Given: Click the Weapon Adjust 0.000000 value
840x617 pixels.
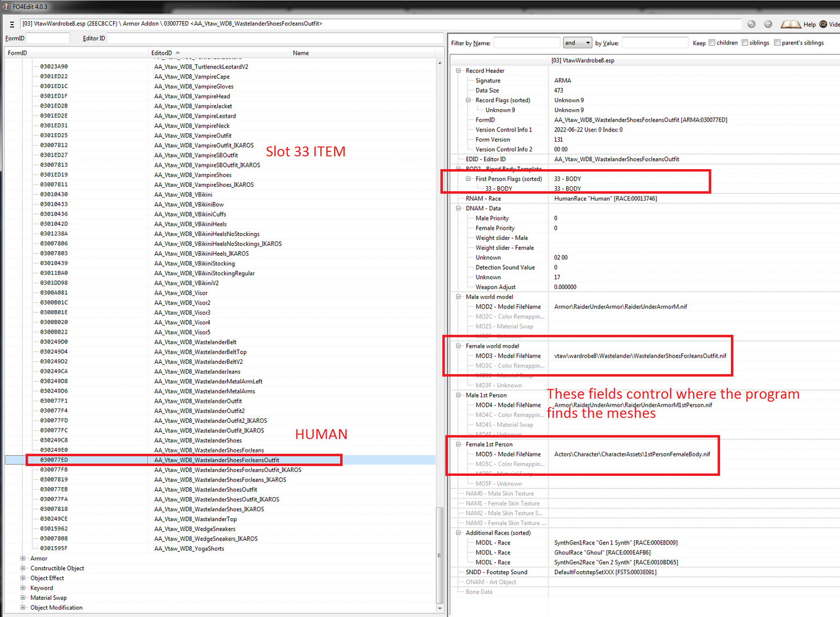Looking at the screenshot, I should (x=565, y=287).
